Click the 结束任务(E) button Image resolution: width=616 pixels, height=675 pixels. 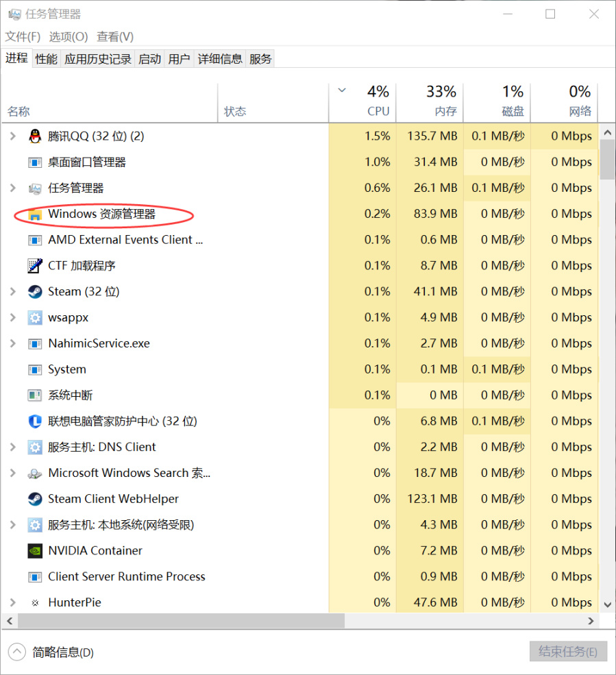coord(568,651)
